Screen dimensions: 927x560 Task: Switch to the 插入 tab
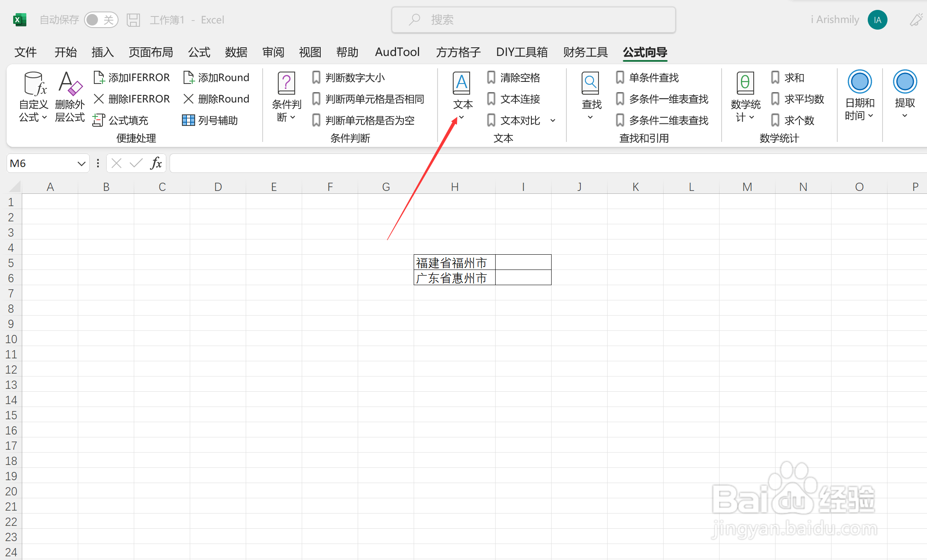pos(103,52)
